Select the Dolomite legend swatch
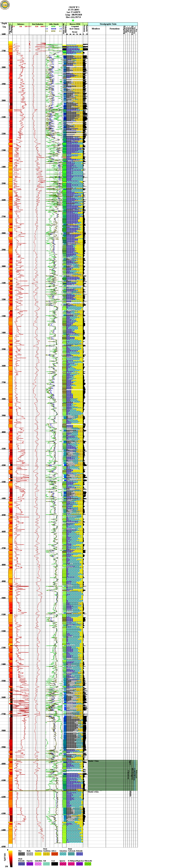179x868 pixels. [79, 854]
